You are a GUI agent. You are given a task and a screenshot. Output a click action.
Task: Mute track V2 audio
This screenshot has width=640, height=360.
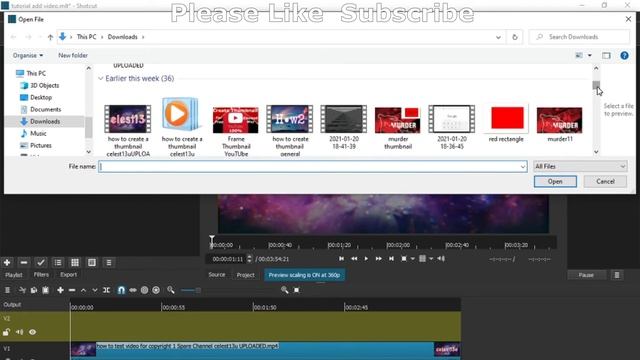(x=19, y=332)
